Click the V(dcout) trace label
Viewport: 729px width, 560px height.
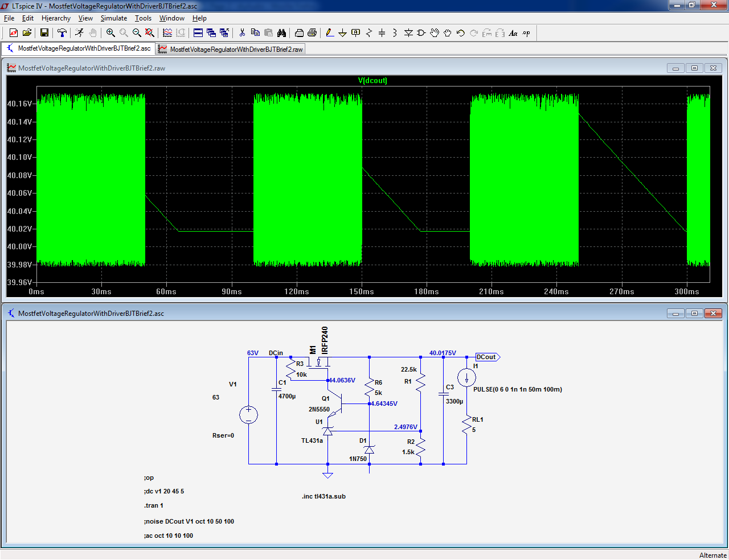(372, 80)
